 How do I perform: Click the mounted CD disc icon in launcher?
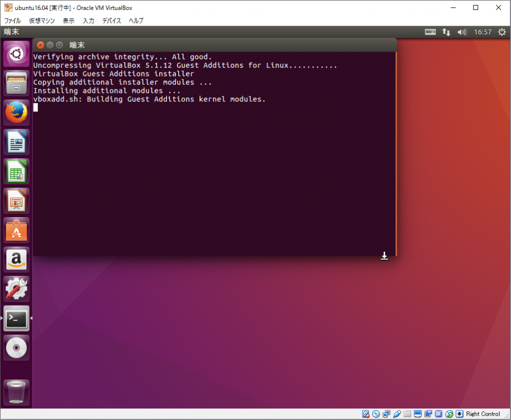[x=16, y=348]
